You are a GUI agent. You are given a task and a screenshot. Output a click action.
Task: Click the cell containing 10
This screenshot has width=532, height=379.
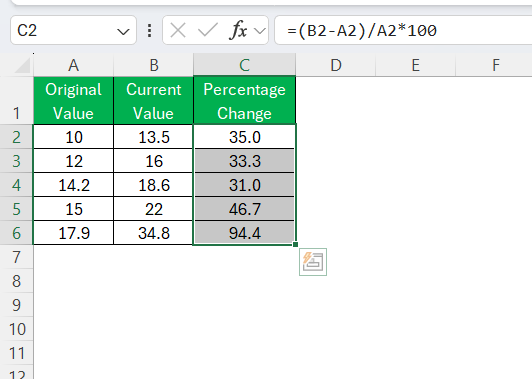73,137
